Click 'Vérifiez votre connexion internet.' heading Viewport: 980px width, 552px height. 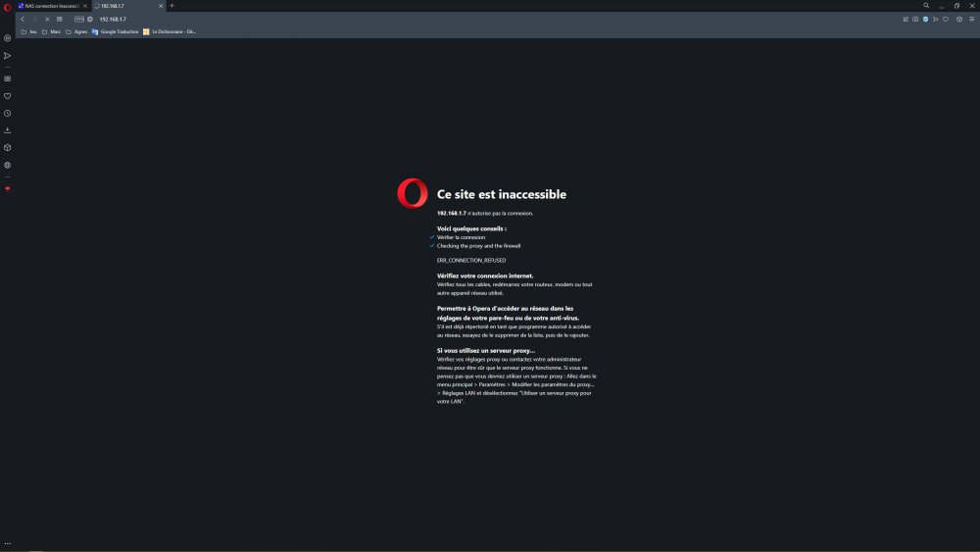coord(485,276)
